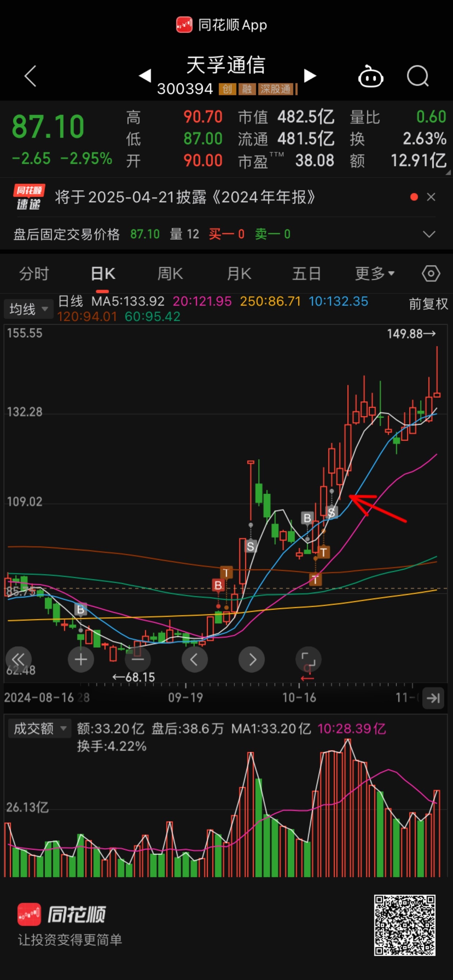This screenshot has height=980, width=453.
Task: Tap the MA5:133.92 moving average label
Action: pos(128,301)
